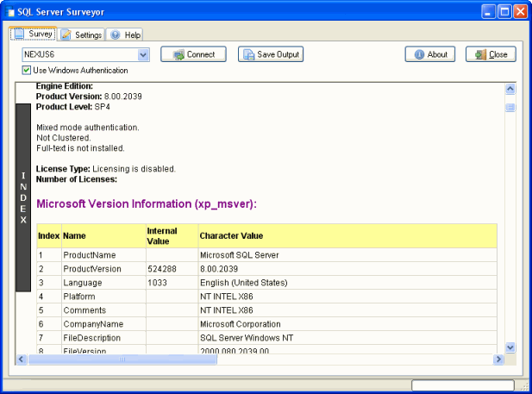532x394 pixels.
Task: Select the ProductVersion name cell
Action: pos(103,269)
